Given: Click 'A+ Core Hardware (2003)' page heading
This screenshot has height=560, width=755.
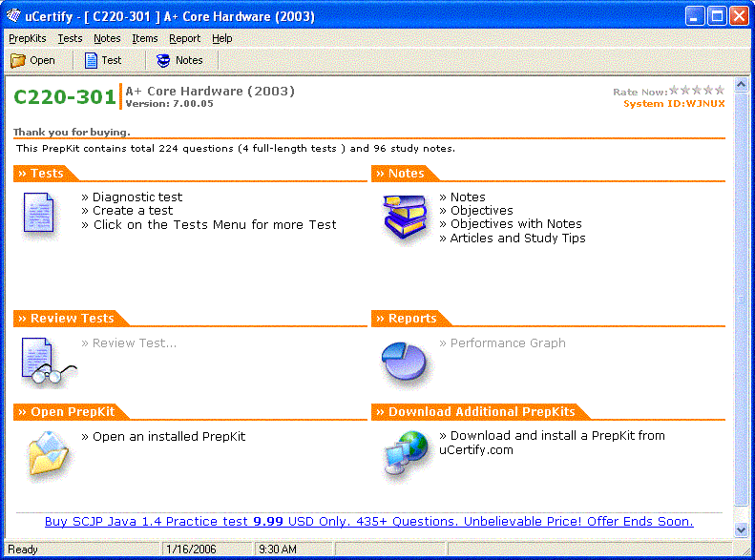Looking at the screenshot, I should (x=210, y=91).
